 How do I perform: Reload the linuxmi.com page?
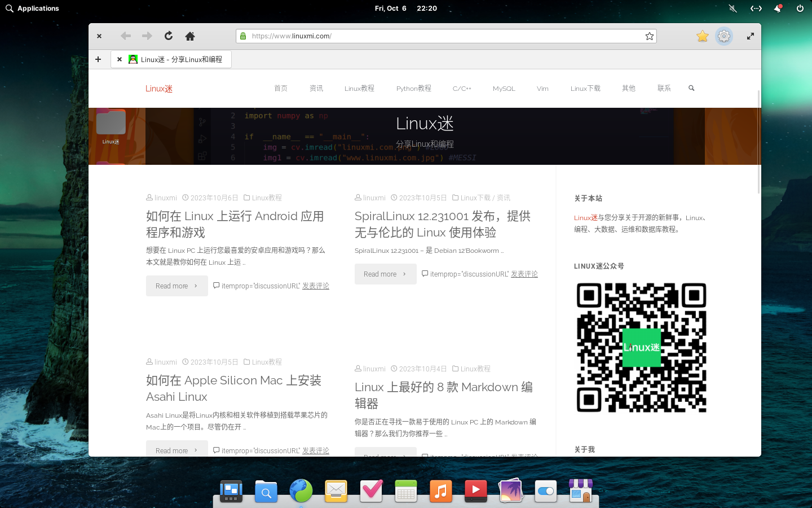[169, 36]
